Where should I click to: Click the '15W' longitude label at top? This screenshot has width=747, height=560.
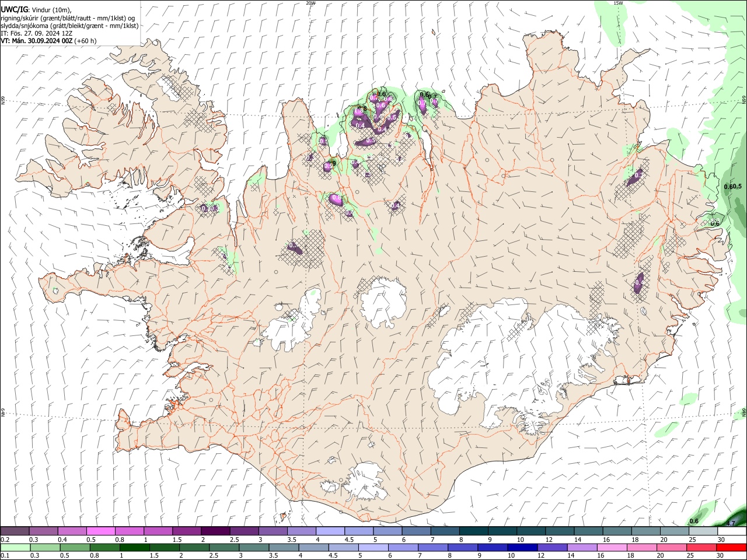click(617, 3)
